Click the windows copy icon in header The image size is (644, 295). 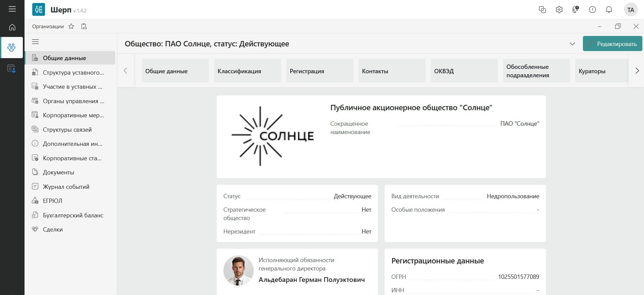coord(542,10)
